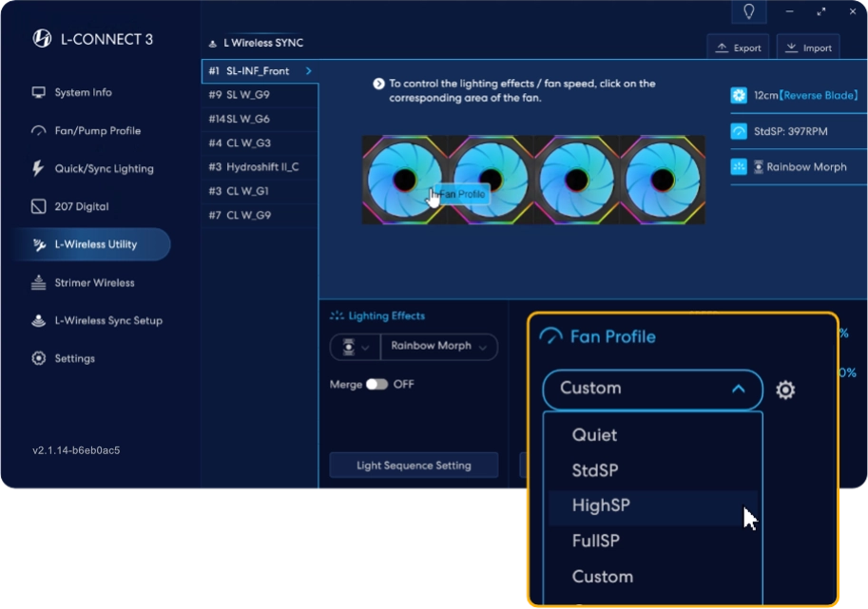Image resolution: width=868 pixels, height=609 pixels.
Task: Select device #4 CL W_G3
Action: pyautogui.click(x=260, y=143)
